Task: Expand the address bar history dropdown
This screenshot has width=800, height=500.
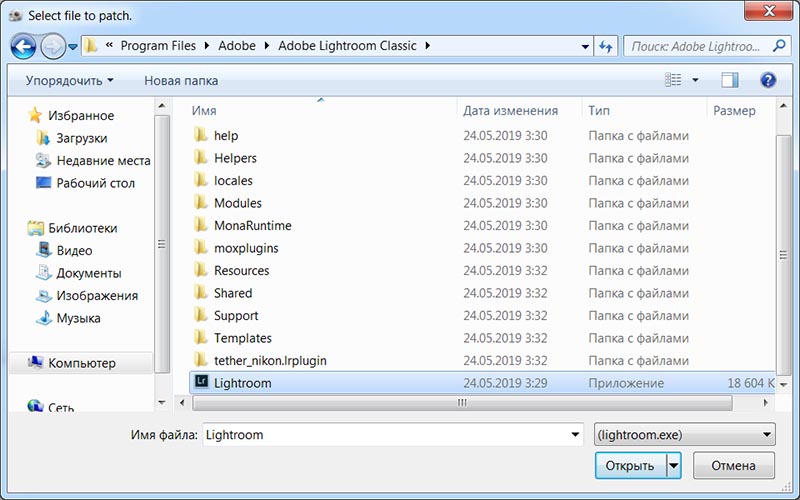Action: tap(585, 46)
